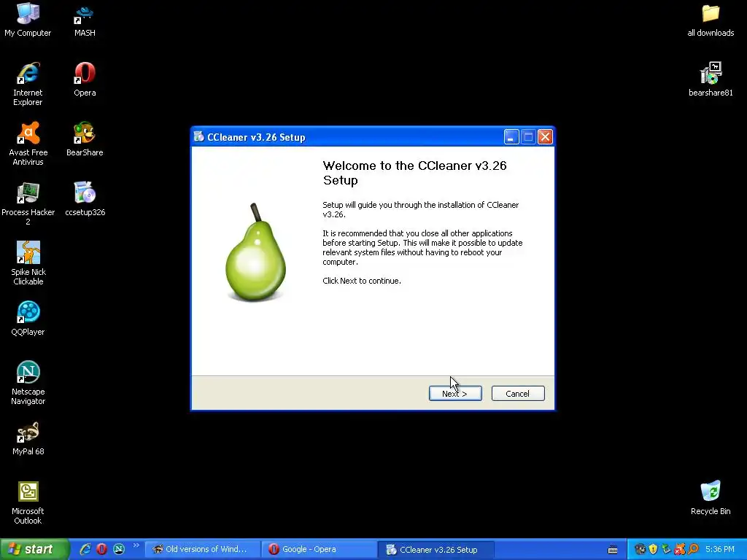Launch Netscape from Quick Launch bar
Viewport: 747px width, 560px height.
pos(119,549)
